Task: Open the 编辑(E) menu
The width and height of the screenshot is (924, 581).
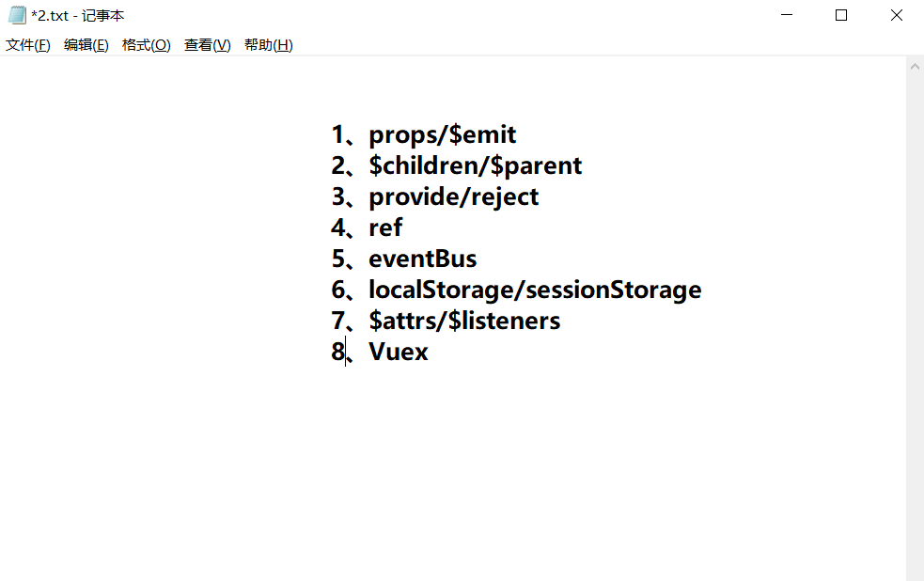Action: click(86, 44)
